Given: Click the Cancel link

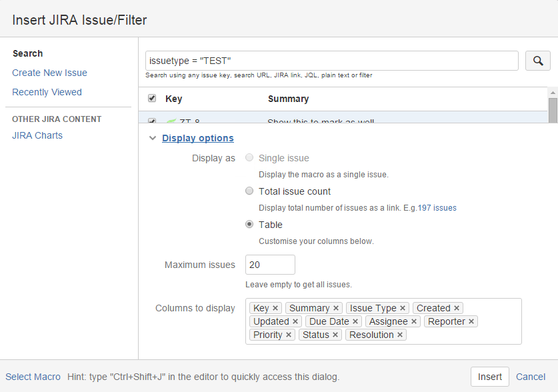Looking at the screenshot, I should pos(531,377).
